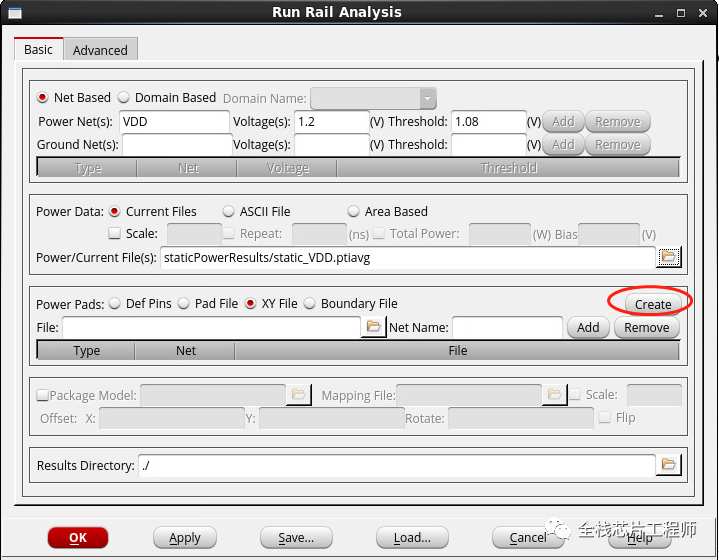This screenshot has width=719, height=560.
Task: Select Boundary File radio option
Action: [x=310, y=304]
